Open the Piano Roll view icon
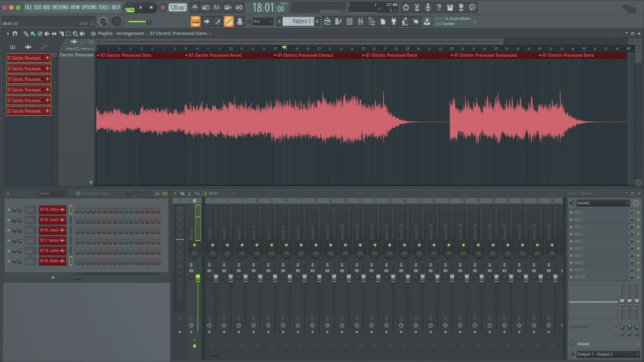644x362 pixels. [x=338, y=21]
